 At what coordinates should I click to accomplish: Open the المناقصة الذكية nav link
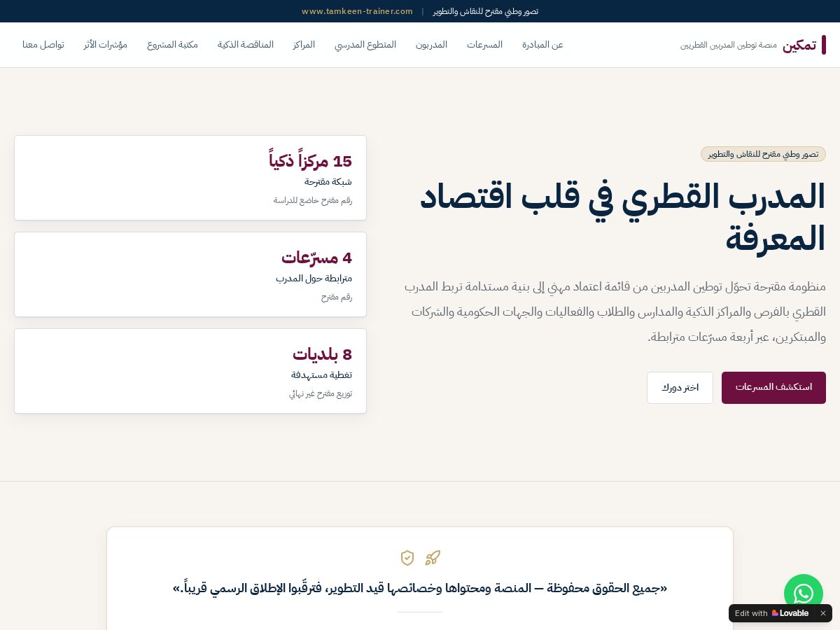point(246,45)
